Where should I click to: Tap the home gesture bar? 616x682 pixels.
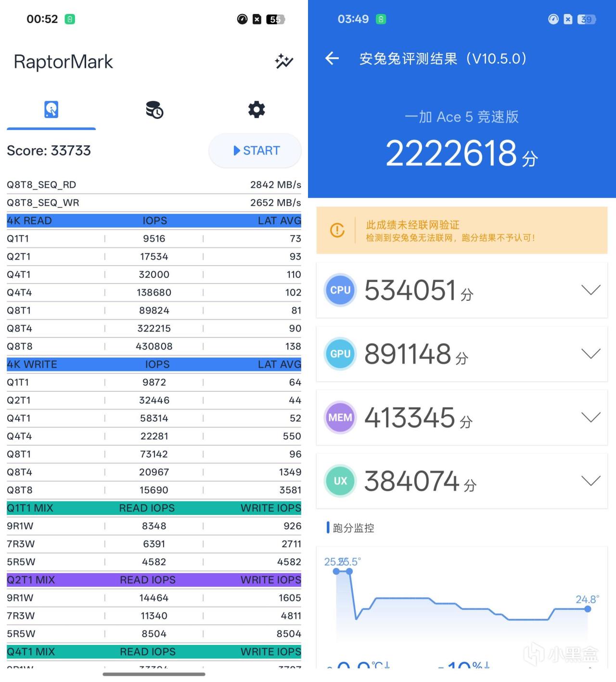click(154, 674)
